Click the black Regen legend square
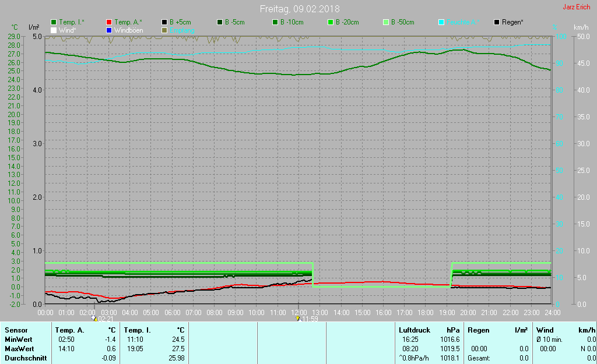 coord(497,22)
